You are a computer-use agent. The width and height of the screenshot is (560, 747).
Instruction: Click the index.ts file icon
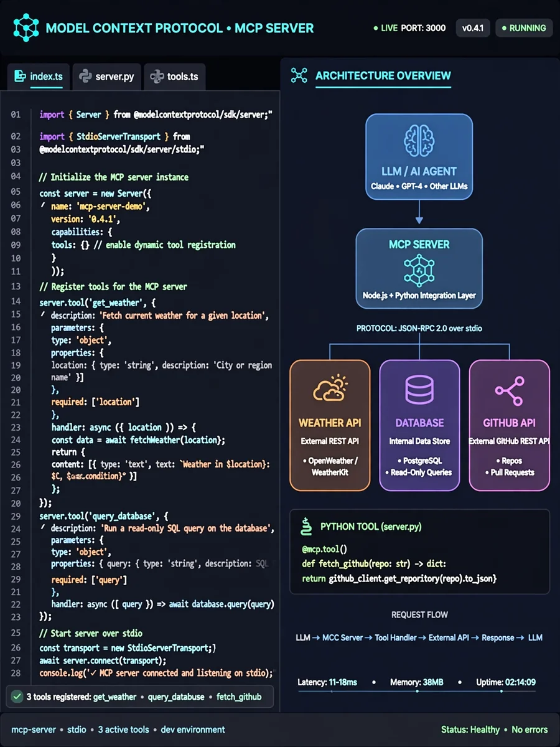[x=20, y=77]
